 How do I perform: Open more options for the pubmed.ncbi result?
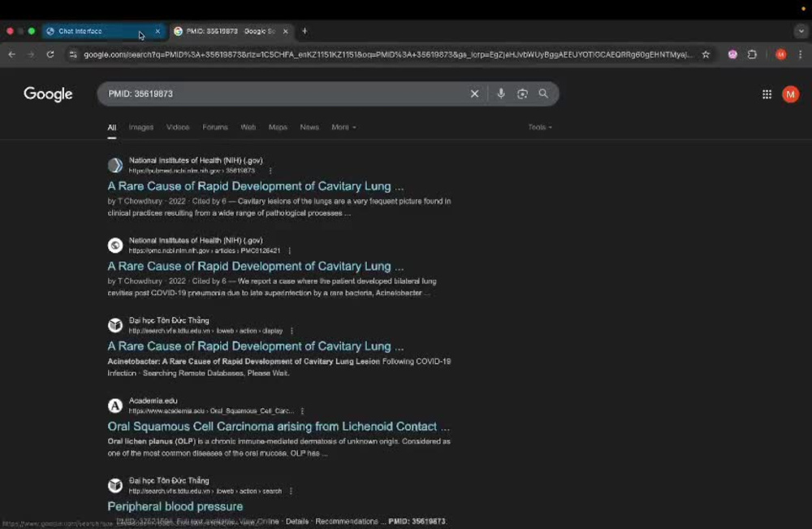pos(270,171)
